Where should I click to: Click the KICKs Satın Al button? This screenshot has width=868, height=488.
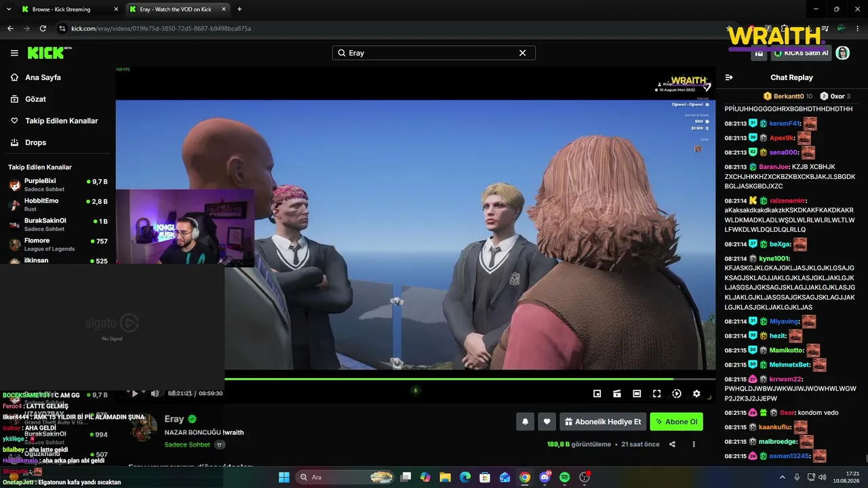point(801,53)
